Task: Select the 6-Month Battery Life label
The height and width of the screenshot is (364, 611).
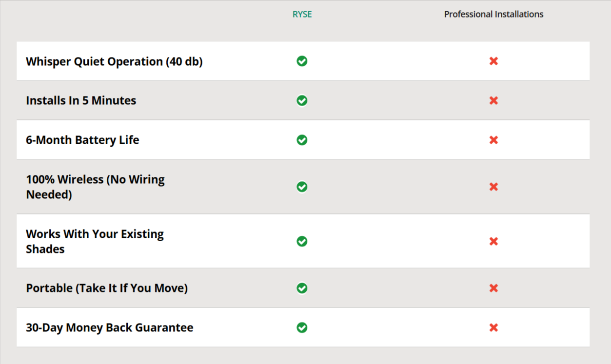Action: coord(82,140)
